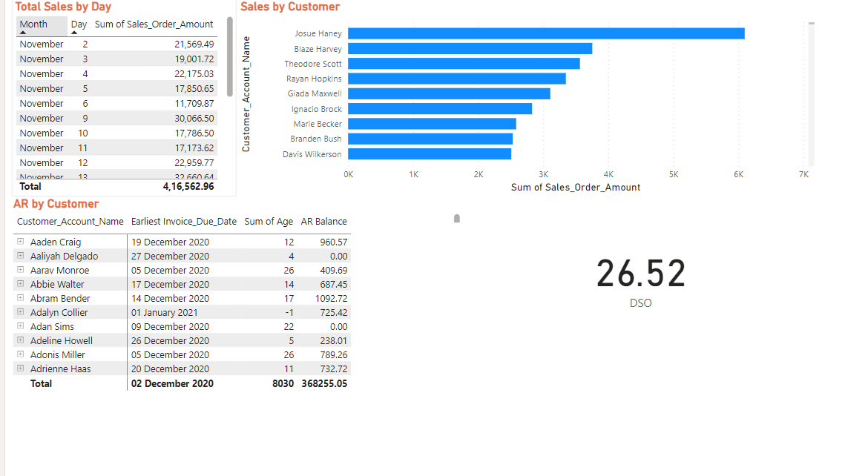Image resolution: width=868 pixels, height=476 pixels.
Task: Click the Sum of Age column header
Action: [x=269, y=221]
